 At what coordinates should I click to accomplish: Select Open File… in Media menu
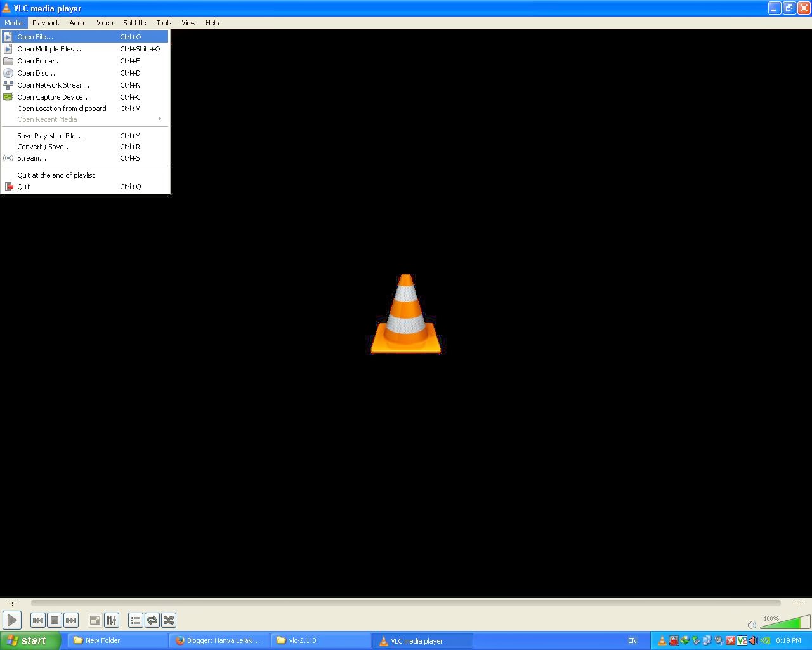85,37
